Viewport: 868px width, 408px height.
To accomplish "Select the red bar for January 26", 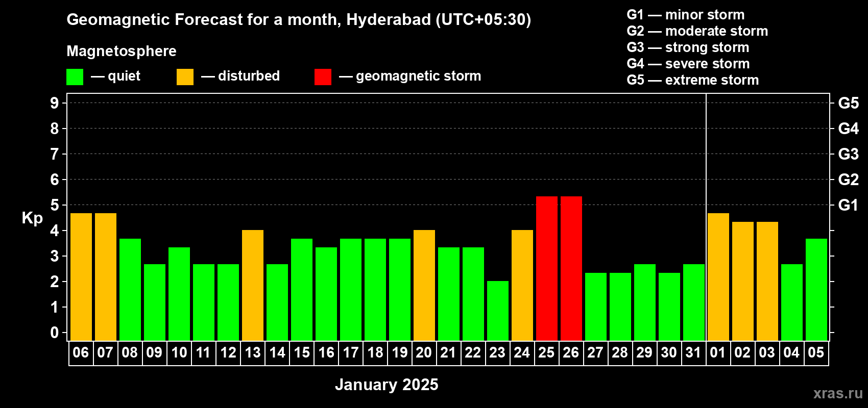I will point(571,268).
